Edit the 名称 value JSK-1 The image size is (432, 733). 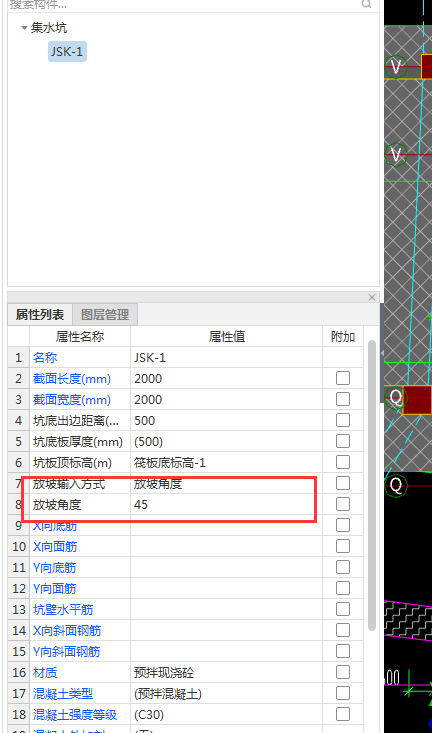click(226, 358)
